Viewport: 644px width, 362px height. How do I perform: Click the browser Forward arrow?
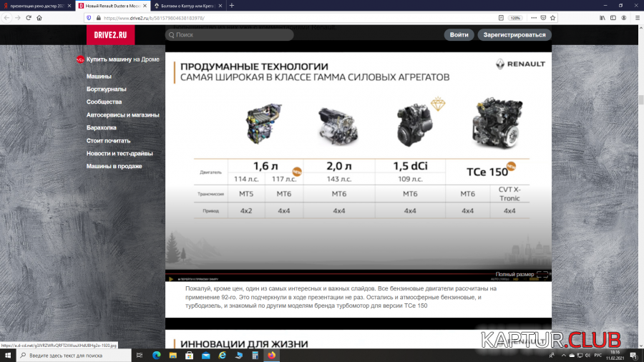coord(18,18)
